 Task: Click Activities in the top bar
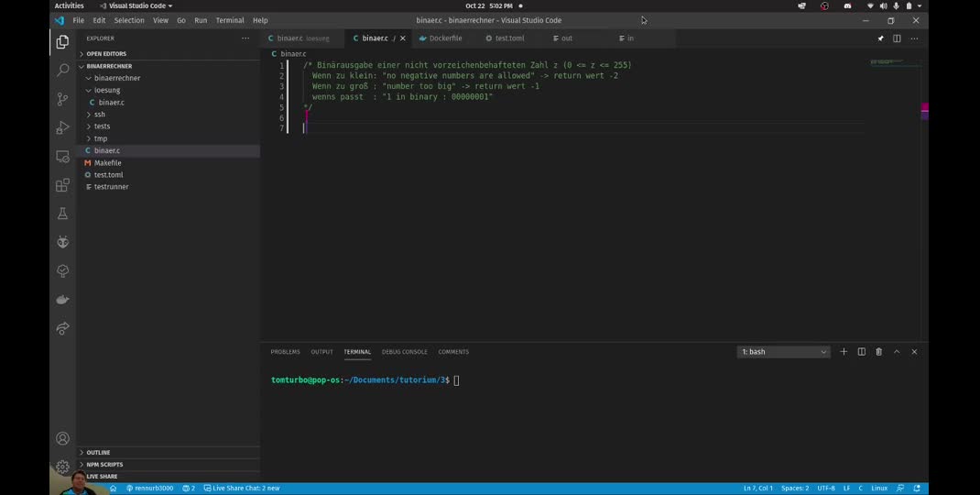(x=69, y=5)
